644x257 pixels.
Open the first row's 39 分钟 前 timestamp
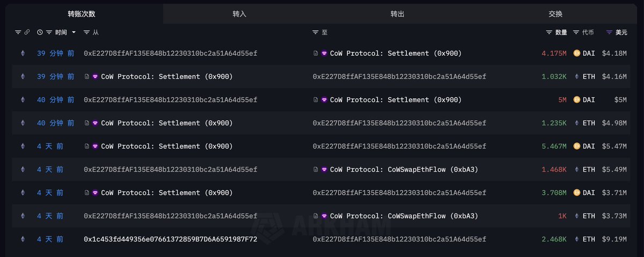(55, 53)
